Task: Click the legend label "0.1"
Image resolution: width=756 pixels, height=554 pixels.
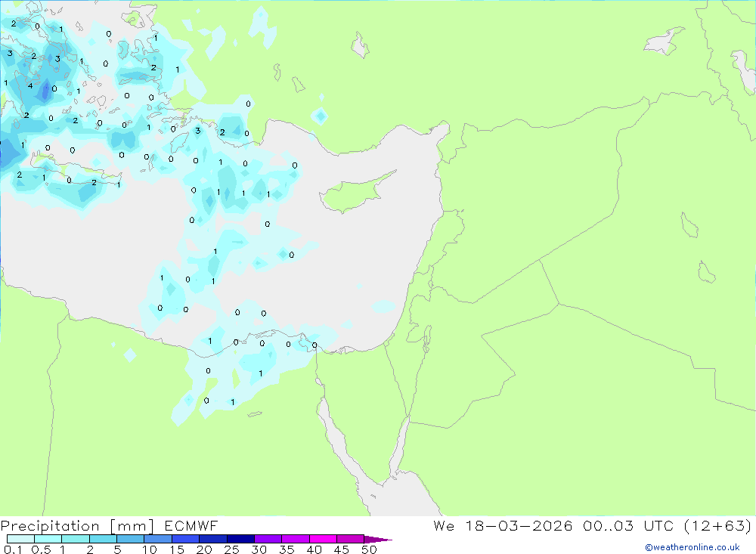Action: (x=13, y=549)
